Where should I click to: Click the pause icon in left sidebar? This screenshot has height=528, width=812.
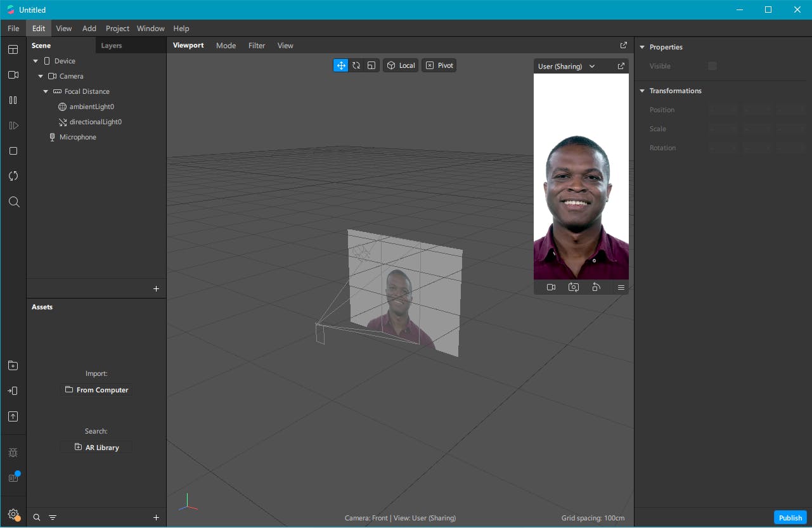pos(13,100)
